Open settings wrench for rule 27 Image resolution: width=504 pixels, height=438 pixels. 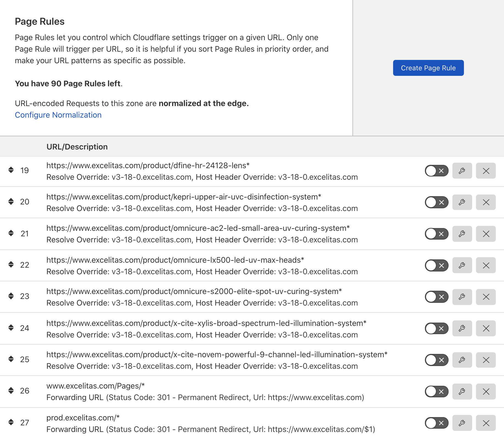coord(462,423)
